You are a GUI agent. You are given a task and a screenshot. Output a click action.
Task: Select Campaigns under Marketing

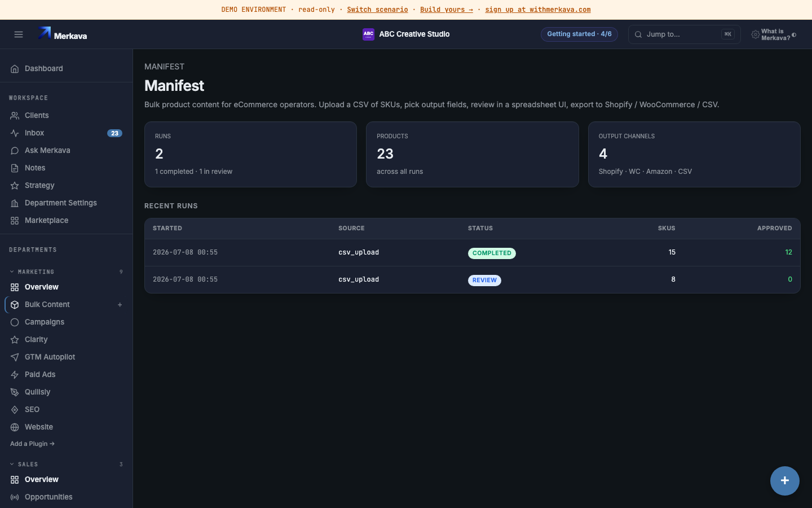tap(67, 322)
